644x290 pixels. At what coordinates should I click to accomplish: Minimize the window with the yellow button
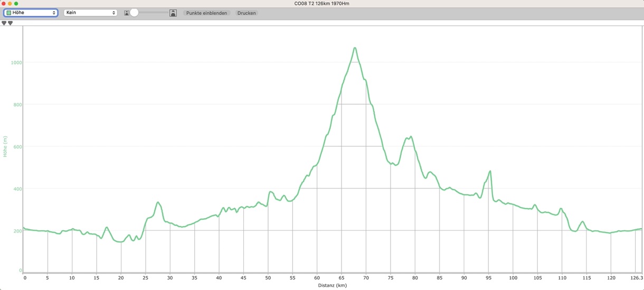pyautogui.click(x=10, y=4)
